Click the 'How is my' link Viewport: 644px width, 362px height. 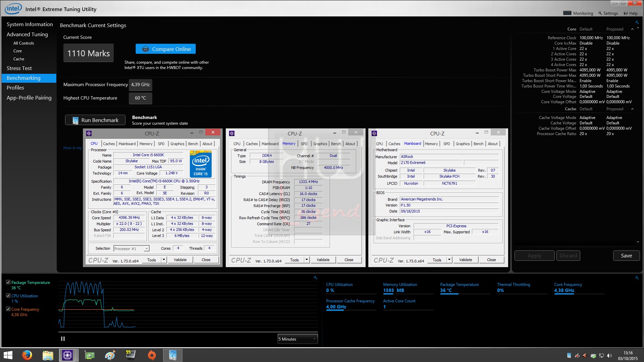point(72,148)
